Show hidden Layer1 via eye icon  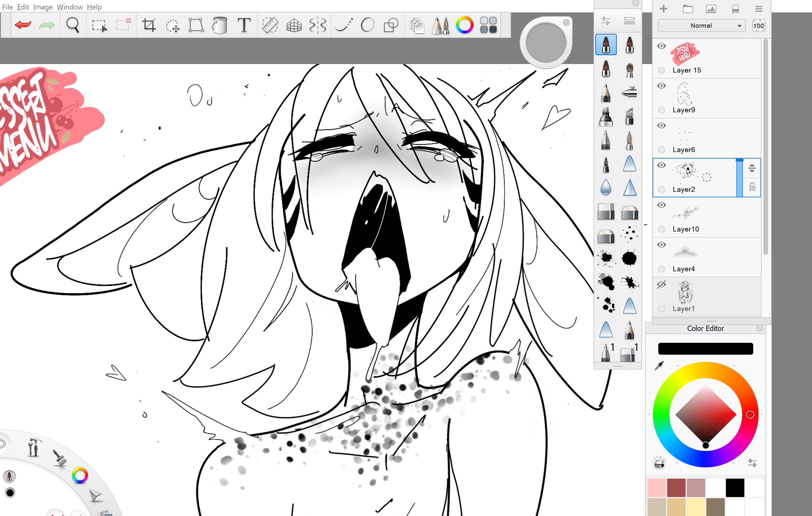[662, 285]
